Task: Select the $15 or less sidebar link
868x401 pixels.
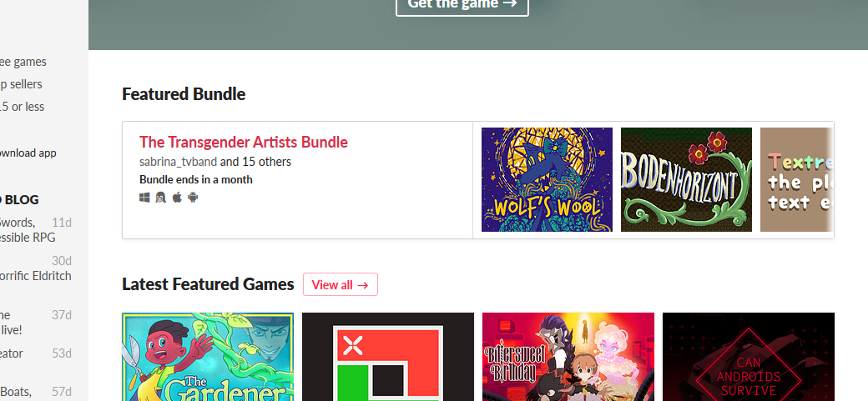Action: tap(23, 107)
